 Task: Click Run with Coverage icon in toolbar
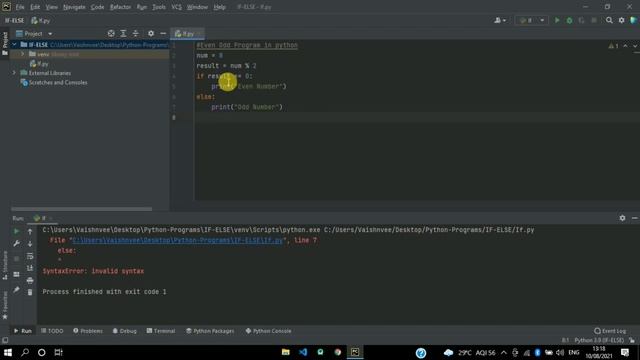pos(581,20)
